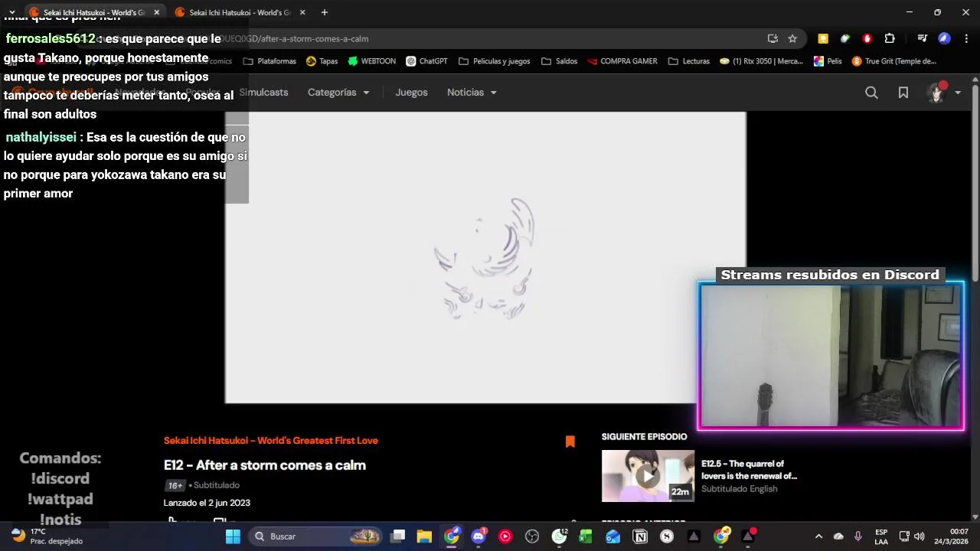Open the Noticias dropdown menu

coord(472,93)
